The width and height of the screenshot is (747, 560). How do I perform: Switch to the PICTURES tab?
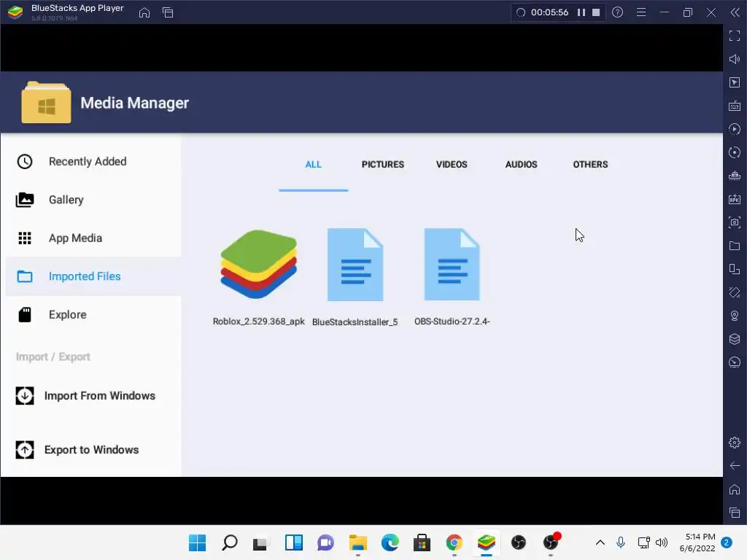pyautogui.click(x=382, y=164)
